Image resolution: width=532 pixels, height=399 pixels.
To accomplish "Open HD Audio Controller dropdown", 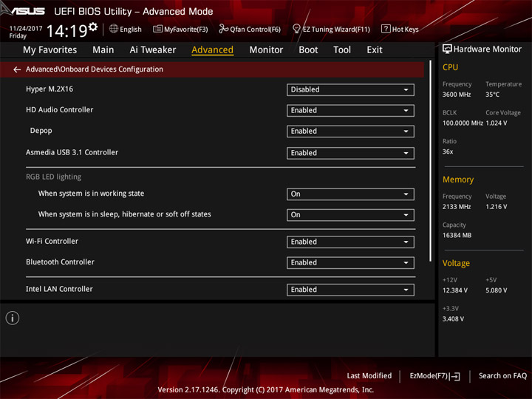I will [350, 111].
